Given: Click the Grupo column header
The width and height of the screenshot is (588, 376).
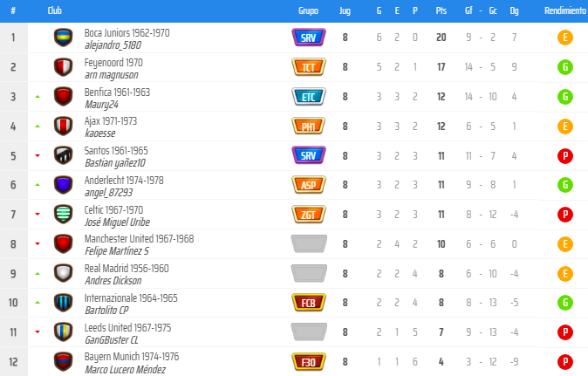Looking at the screenshot, I should (x=308, y=10).
